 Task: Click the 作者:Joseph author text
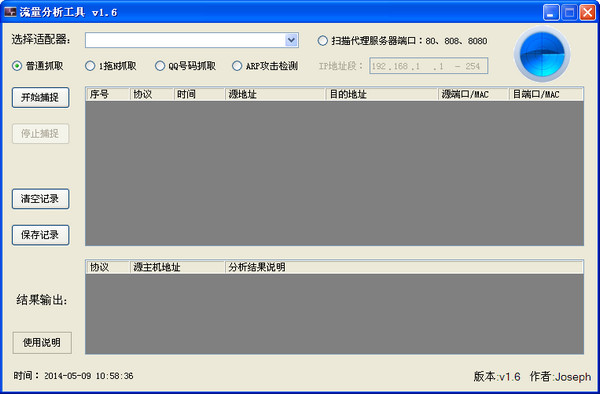[560, 377]
